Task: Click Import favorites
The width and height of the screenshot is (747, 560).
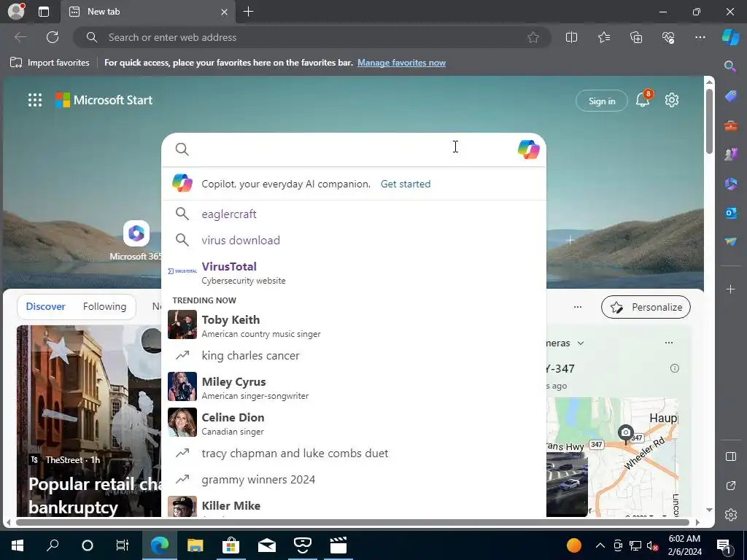Action: (x=50, y=63)
